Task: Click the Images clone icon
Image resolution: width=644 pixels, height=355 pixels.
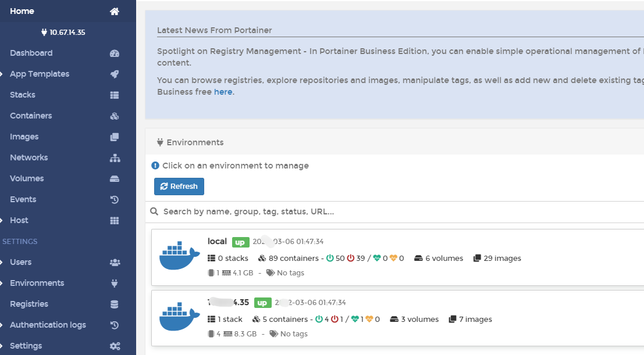Action: coord(115,137)
